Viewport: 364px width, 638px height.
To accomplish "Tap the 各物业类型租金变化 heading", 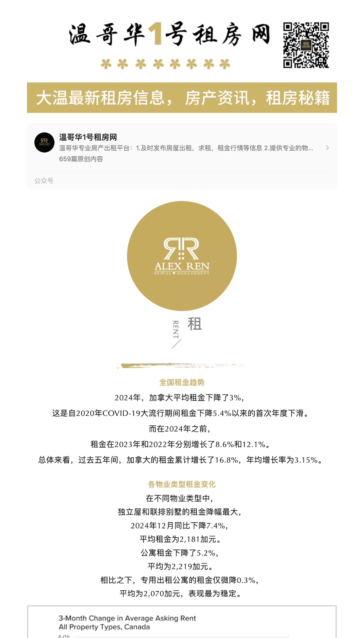I will click(182, 484).
